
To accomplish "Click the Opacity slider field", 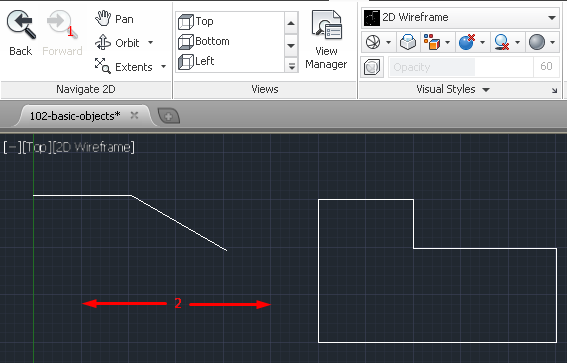I will (460, 67).
